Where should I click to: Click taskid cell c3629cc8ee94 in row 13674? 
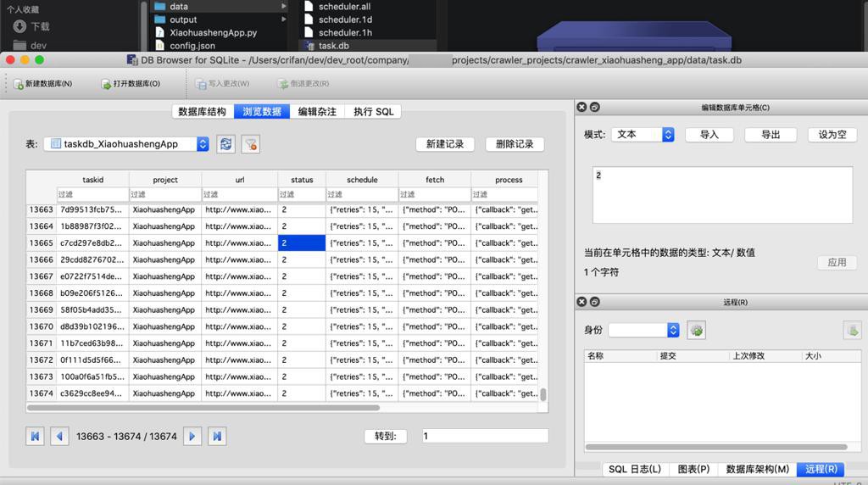[x=92, y=393]
